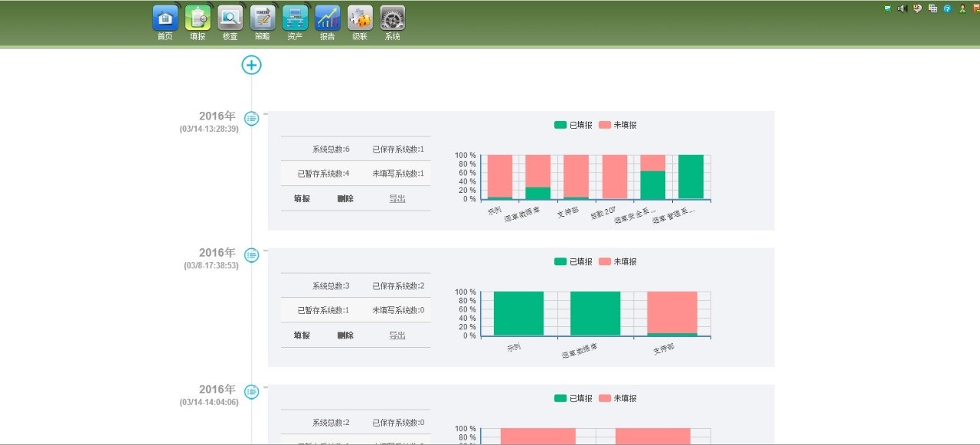The width and height of the screenshot is (980, 445).
Task: Collapse the 03/14-14:04:06 timeline entry
Action: pos(252,392)
